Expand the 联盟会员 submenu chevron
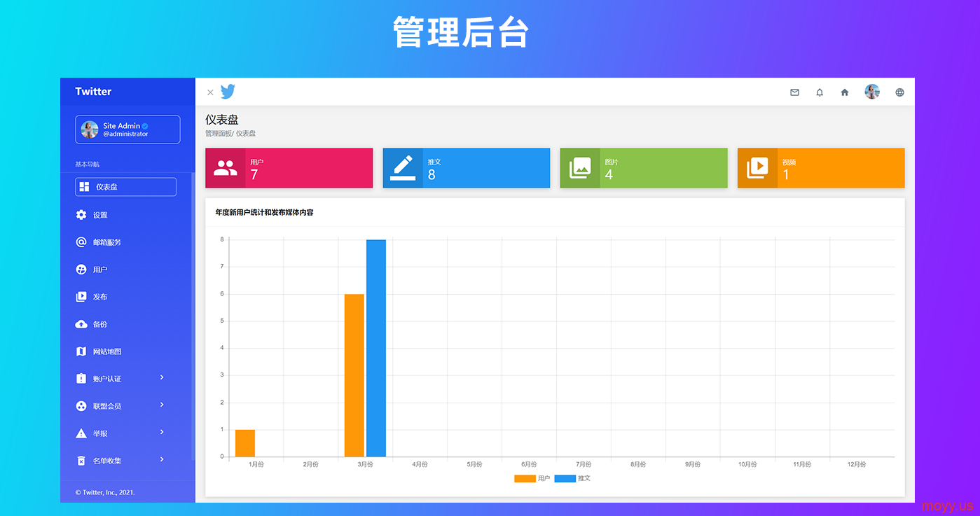The width and height of the screenshot is (980, 516). (x=162, y=405)
